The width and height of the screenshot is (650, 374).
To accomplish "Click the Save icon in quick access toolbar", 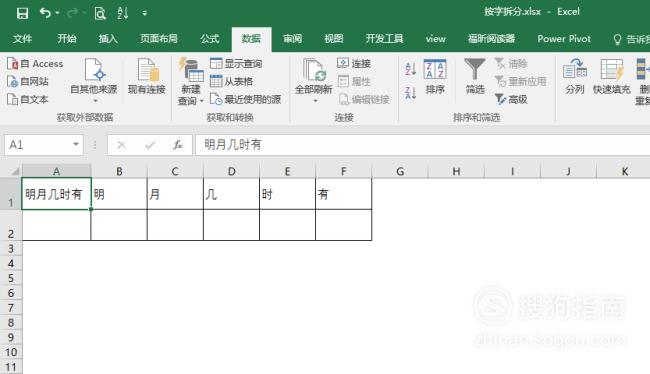I will tap(22, 13).
